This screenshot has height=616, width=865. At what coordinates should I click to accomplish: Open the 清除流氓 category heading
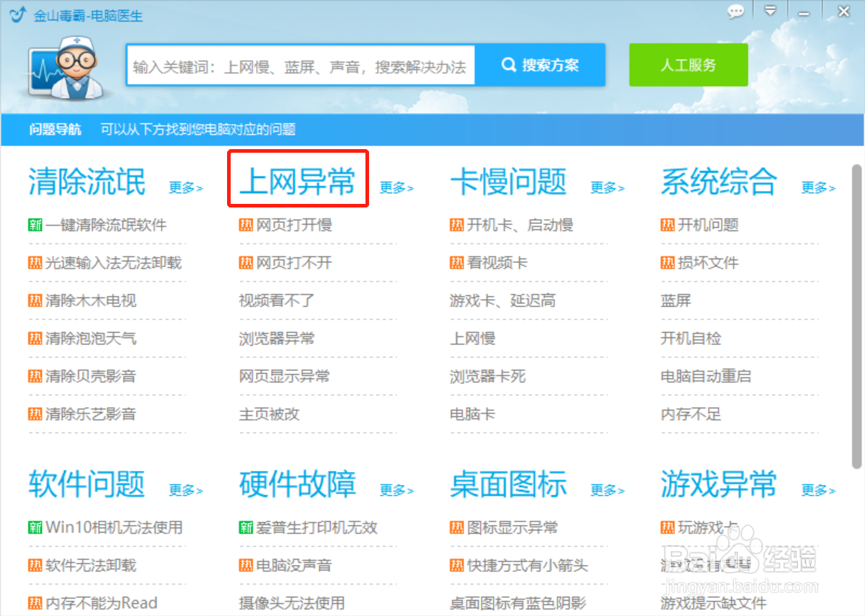(87, 182)
